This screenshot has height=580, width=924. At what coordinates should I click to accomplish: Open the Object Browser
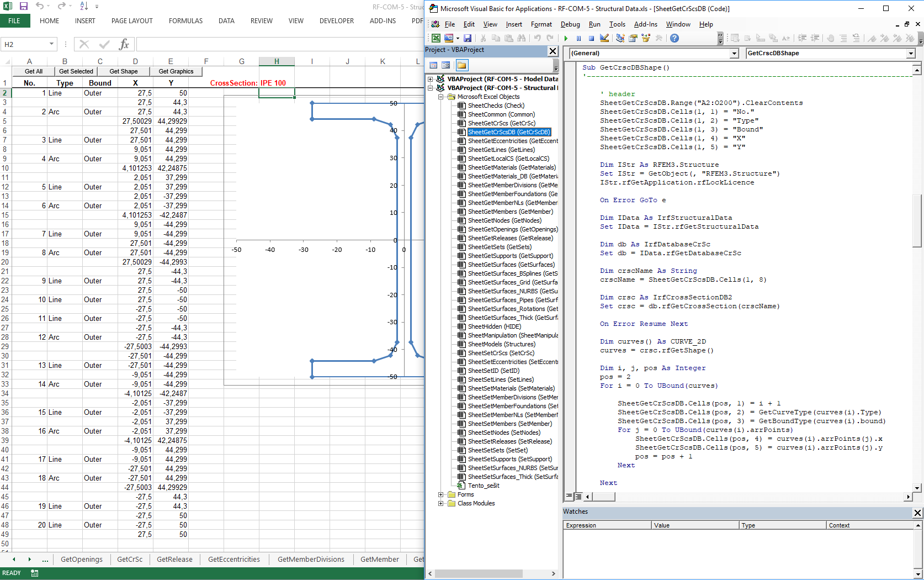pos(646,38)
